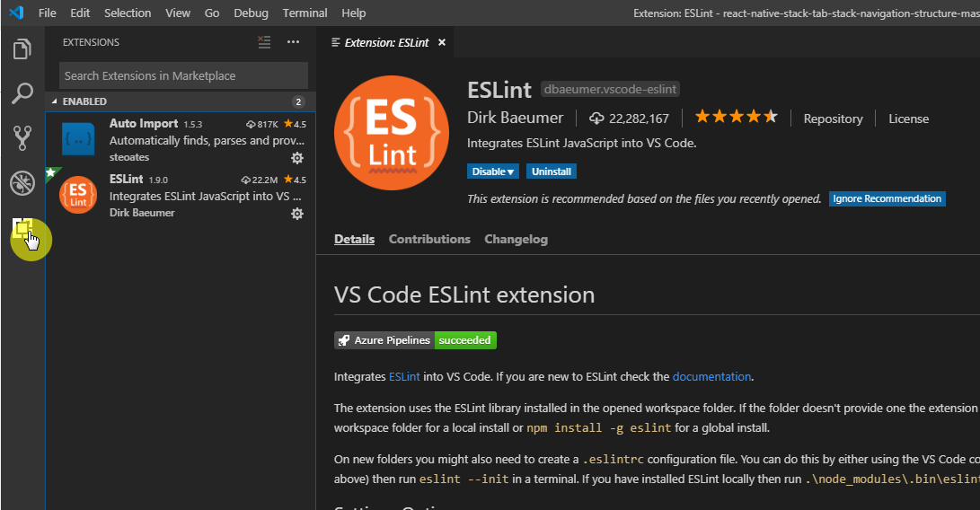Open the Explorer view in activity bar
This screenshot has width=980, height=510.
tap(22, 48)
